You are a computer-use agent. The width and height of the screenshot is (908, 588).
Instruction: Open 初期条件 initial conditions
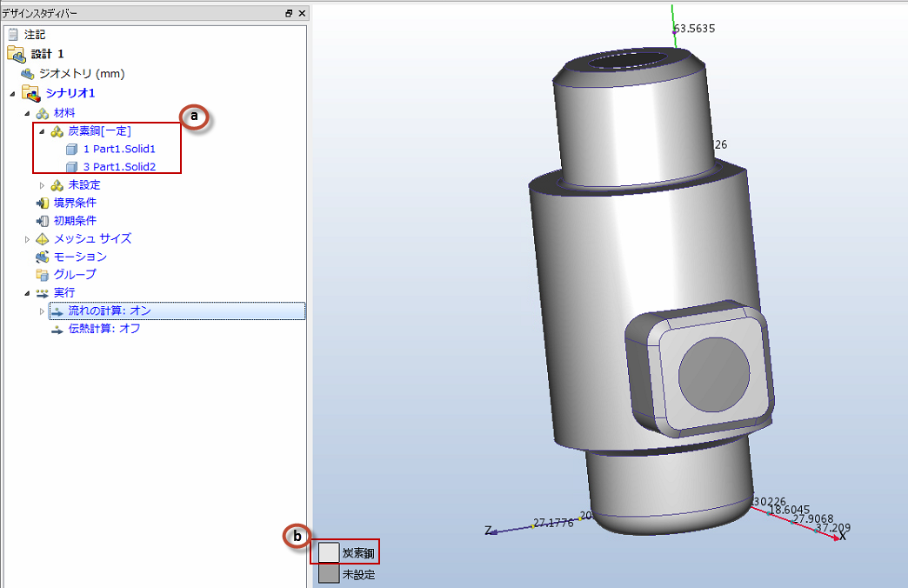[x=76, y=221]
